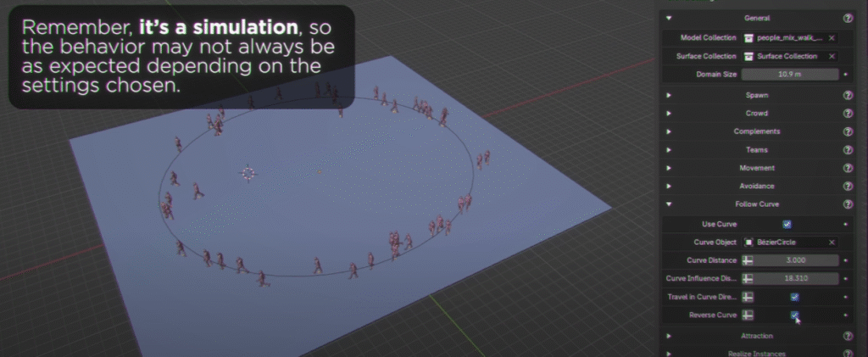Uncheck the Reverse Curve checkbox
Viewport: 868px width, 357px height.
(794, 315)
